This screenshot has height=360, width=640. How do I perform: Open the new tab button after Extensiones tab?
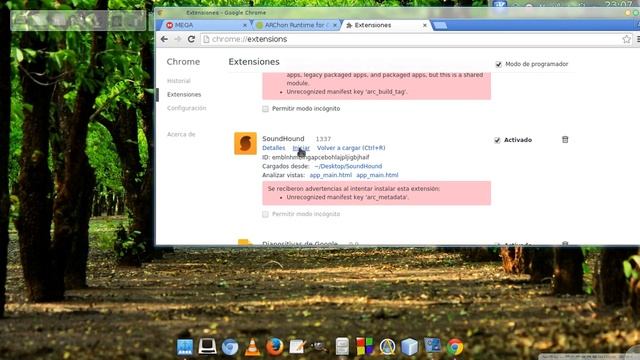pos(440,25)
